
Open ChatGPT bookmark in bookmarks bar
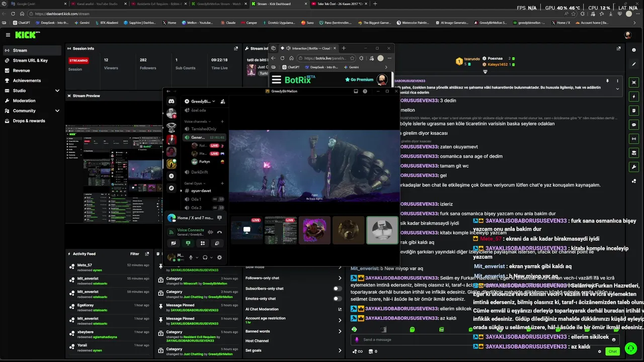[22, 23]
